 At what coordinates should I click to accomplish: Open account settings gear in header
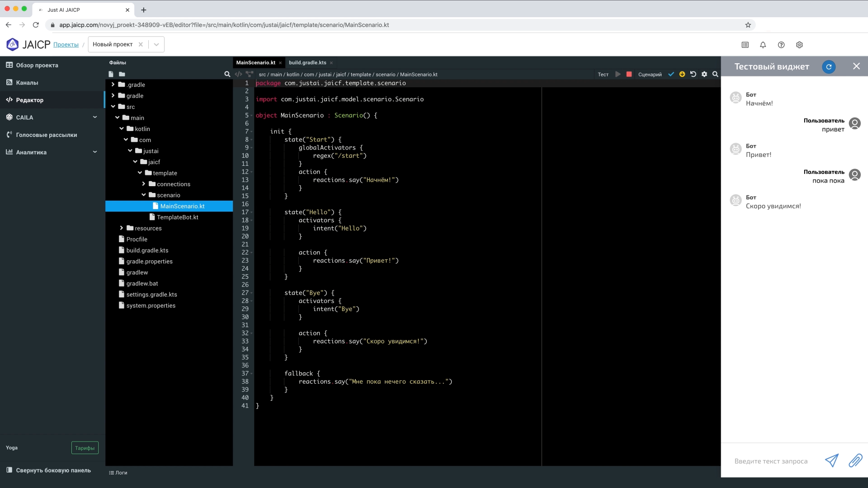coord(799,45)
